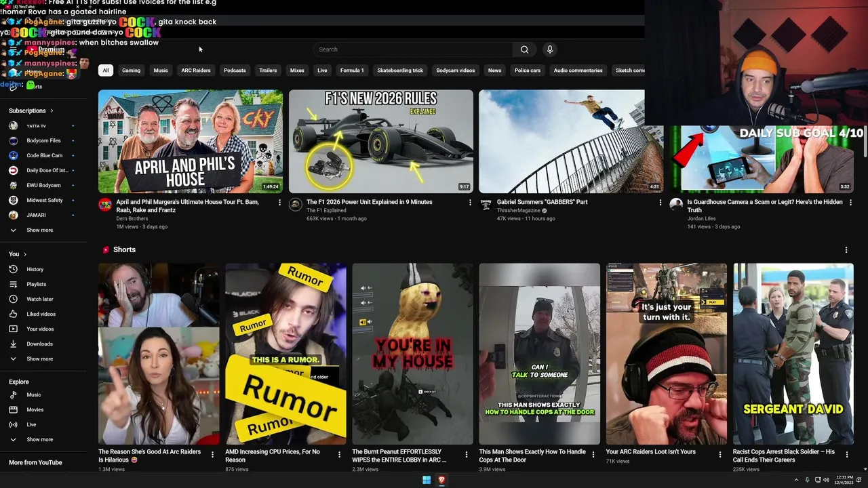Open options for April and Phil Margera video
The width and height of the screenshot is (868, 488).
coord(279,202)
